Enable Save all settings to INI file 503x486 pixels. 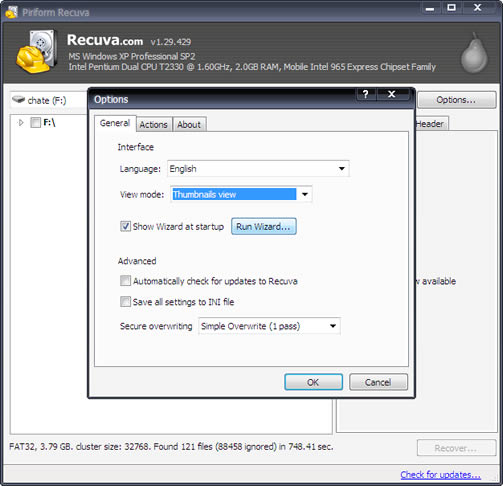125,302
